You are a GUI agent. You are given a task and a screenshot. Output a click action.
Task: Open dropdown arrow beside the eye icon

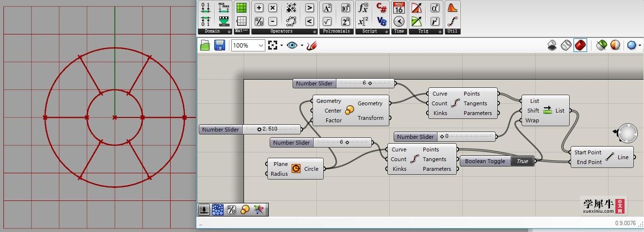(302, 46)
